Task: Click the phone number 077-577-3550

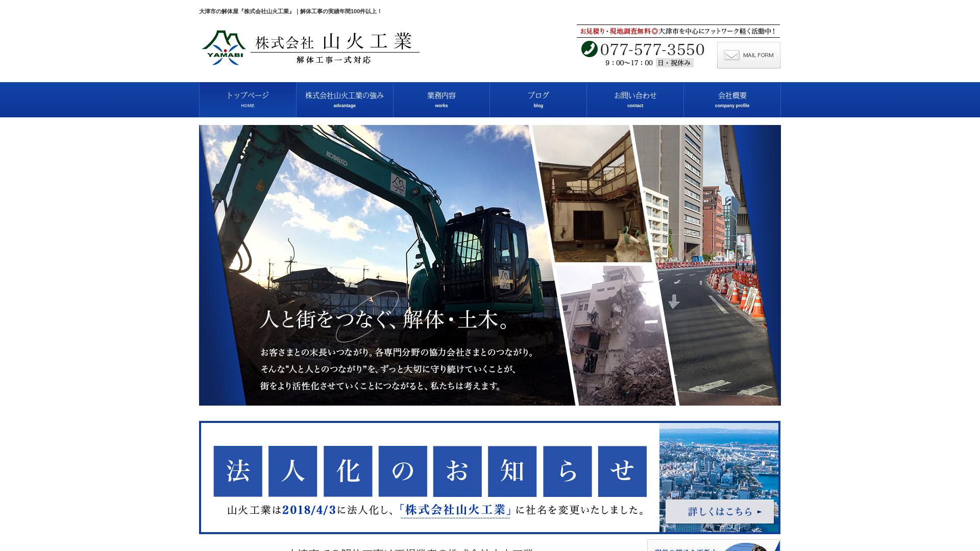Action: click(652, 49)
